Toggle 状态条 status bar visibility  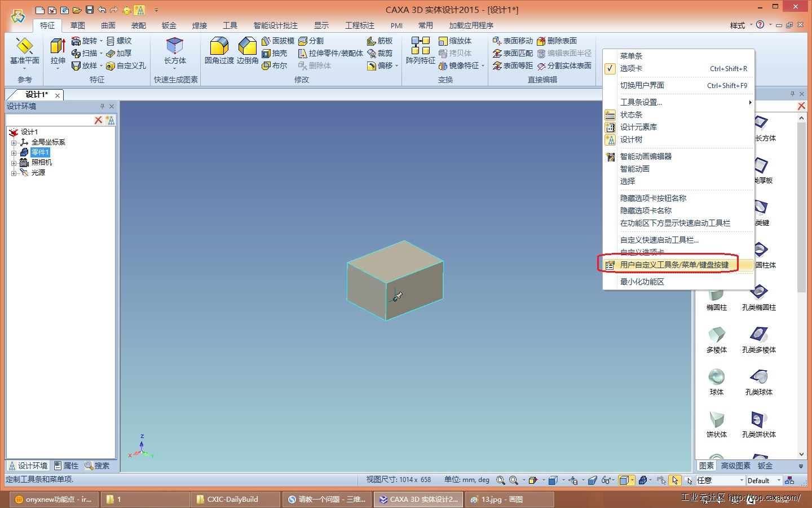pos(678,115)
